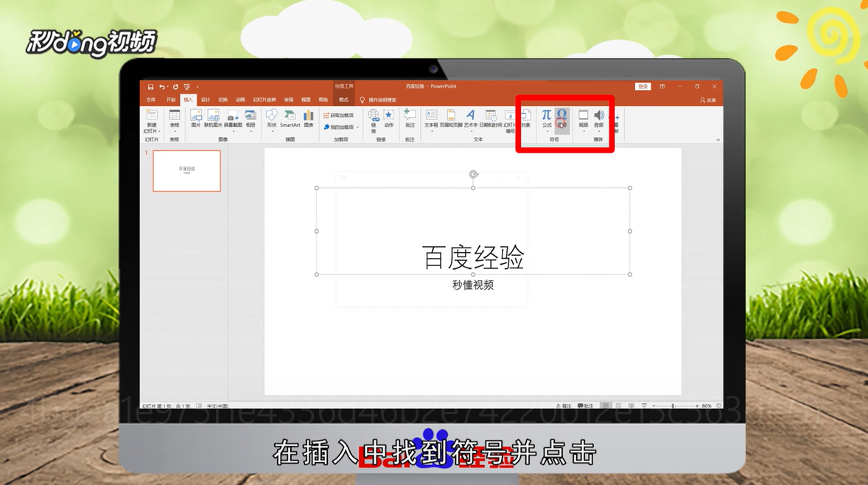Click the 文本框 Text Box icon
The image size is (868, 485).
coord(431,119)
